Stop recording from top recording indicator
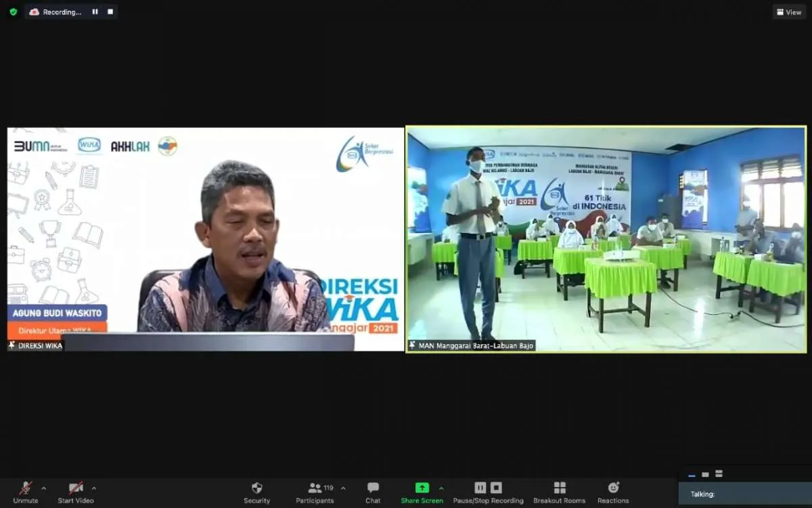Screen dimensions: 812x508 (110, 12)
